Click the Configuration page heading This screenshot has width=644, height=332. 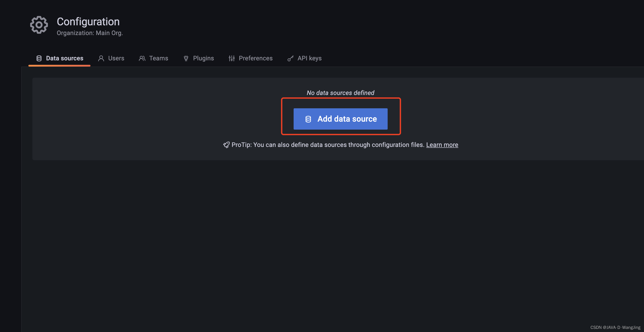click(88, 22)
